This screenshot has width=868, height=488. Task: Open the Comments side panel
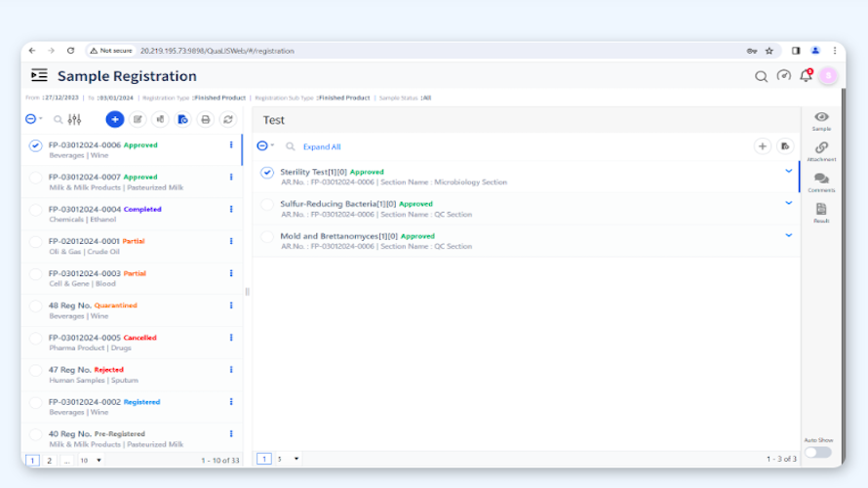tap(821, 182)
